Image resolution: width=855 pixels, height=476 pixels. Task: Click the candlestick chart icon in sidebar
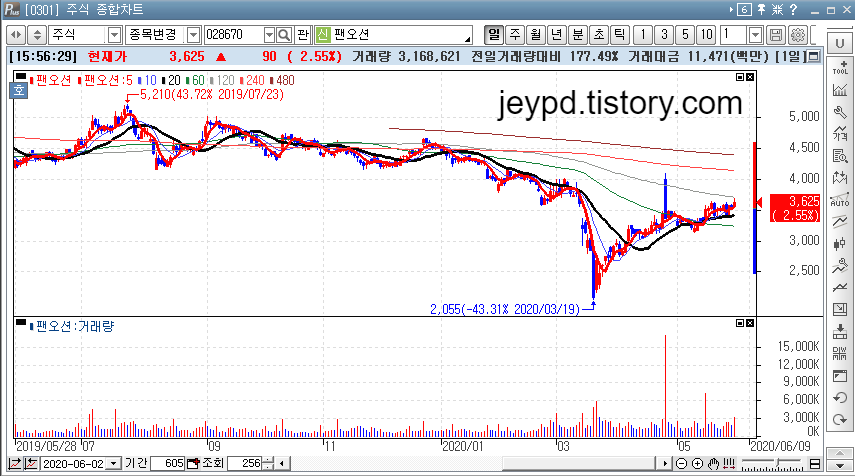pyautogui.click(x=840, y=244)
